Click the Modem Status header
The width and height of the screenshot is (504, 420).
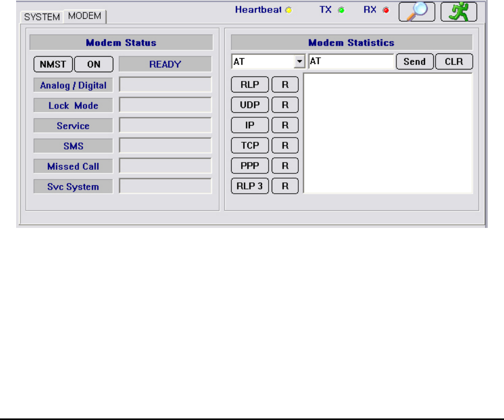[121, 43]
